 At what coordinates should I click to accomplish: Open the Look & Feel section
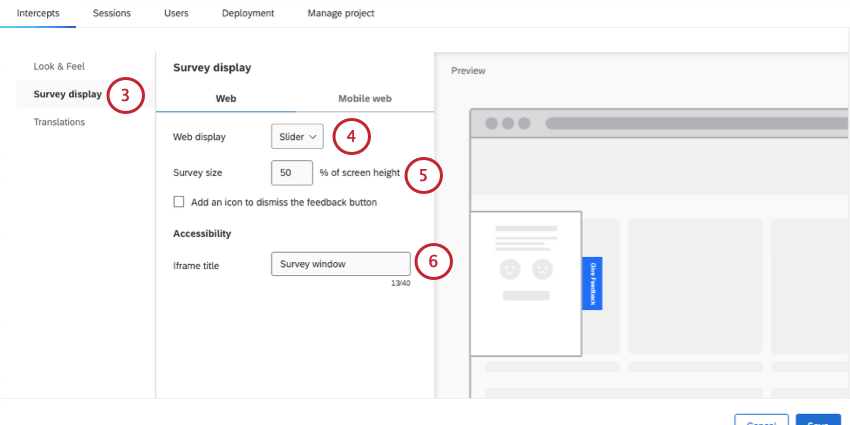pos(59,66)
